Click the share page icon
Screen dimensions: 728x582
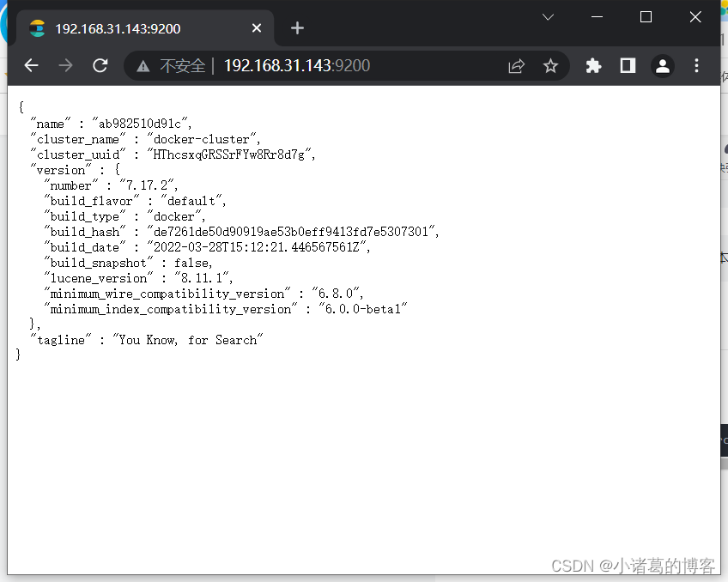click(516, 65)
